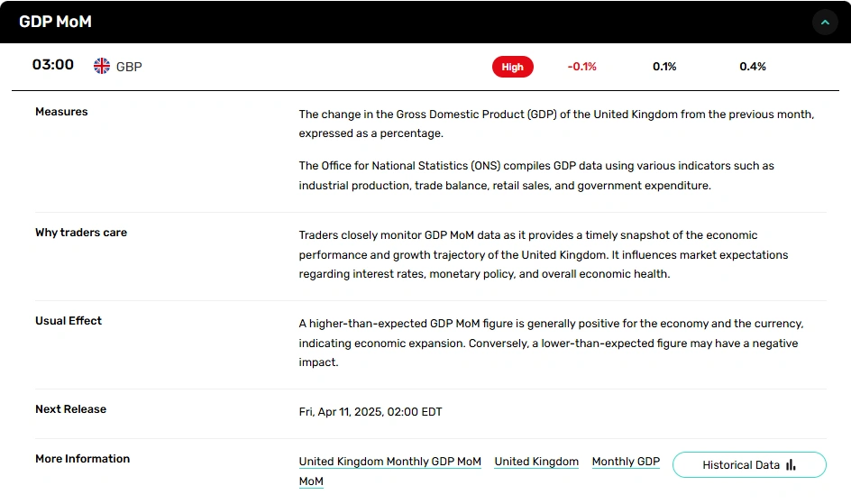
Task: Click the -0.1% actual value
Action: click(x=581, y=67)
